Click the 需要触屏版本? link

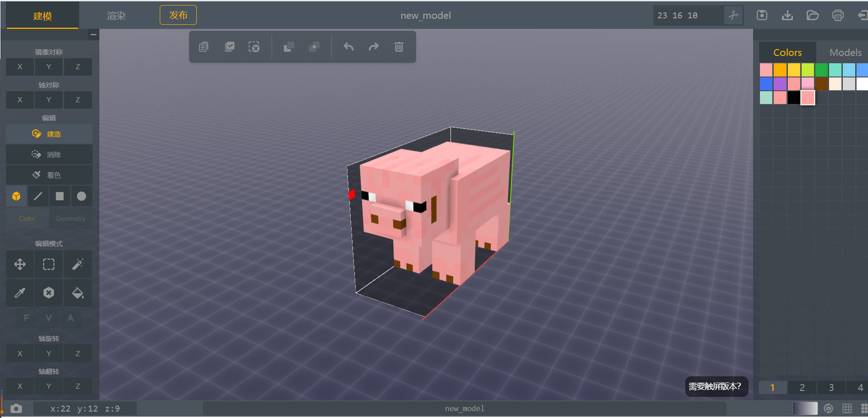(716, 386)
